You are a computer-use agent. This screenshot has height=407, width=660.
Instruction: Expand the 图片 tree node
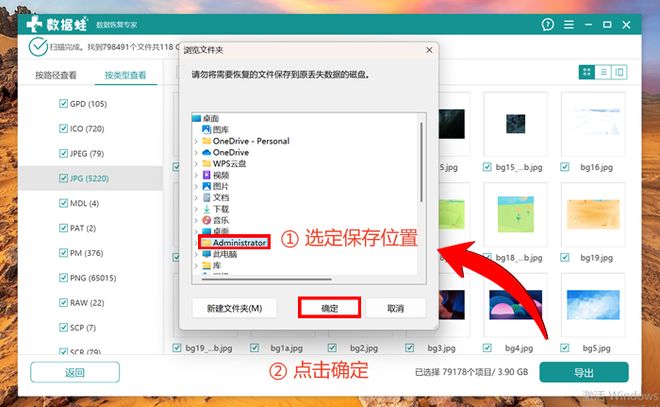pyautogui.click(x=196, y=186)
